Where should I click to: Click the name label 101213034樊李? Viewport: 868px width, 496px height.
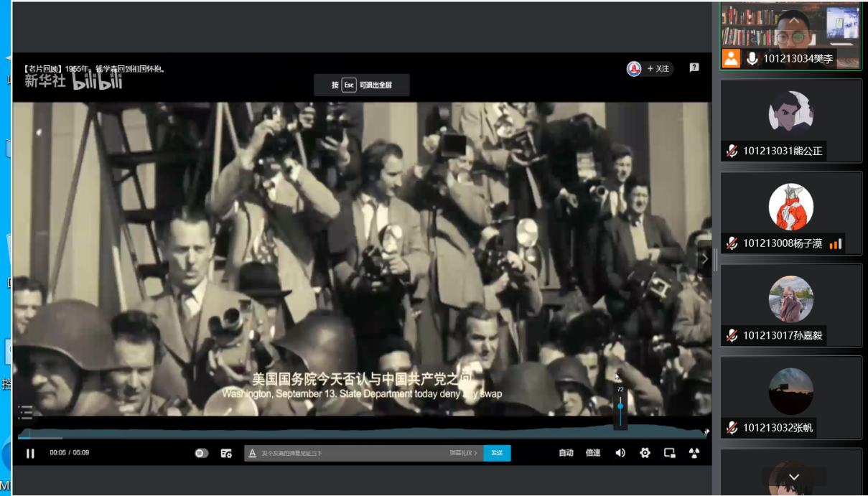tap(798, 59)
